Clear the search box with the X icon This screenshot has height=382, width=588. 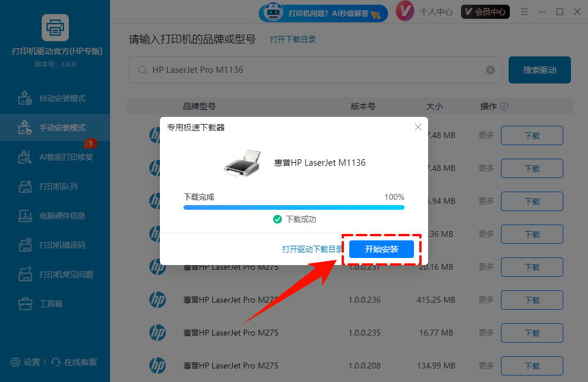pyautogui.click(x=490, y=69)
